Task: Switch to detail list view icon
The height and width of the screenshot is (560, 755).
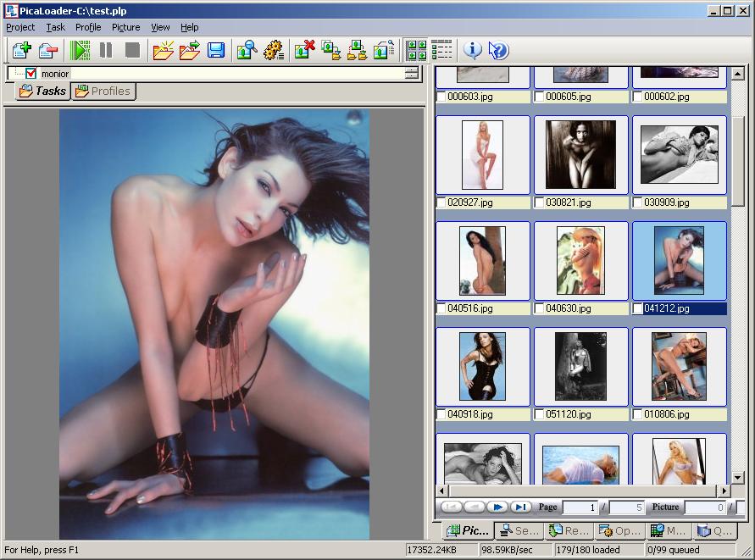Action: [441, 50]
